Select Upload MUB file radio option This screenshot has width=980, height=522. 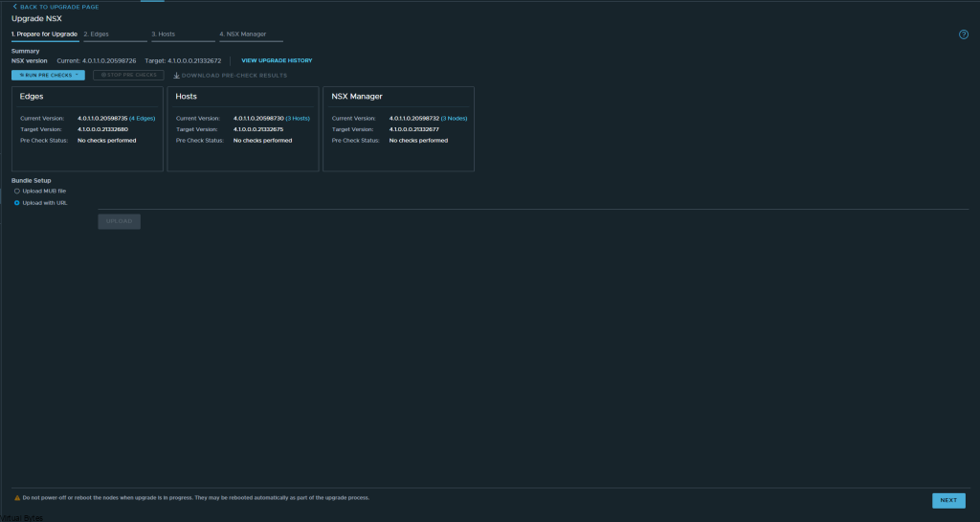click(x=17, y=192)
